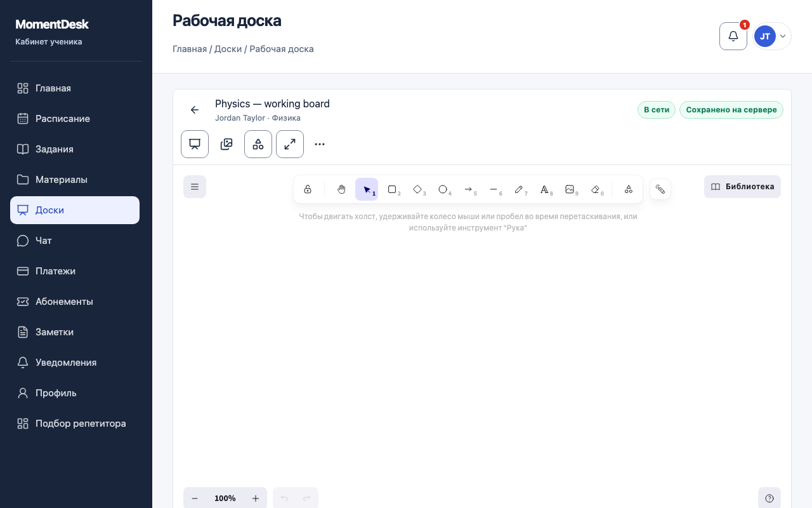Zoom in with the plus button

tap(256, 498)
